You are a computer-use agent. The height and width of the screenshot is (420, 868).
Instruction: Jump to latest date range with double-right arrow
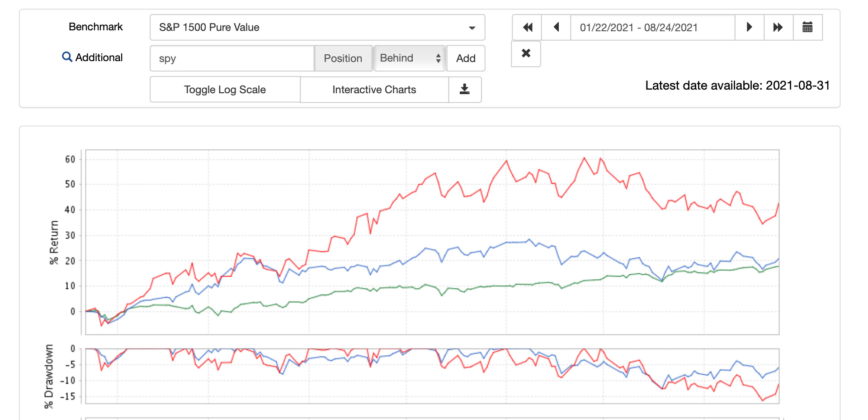pos(778,28)
